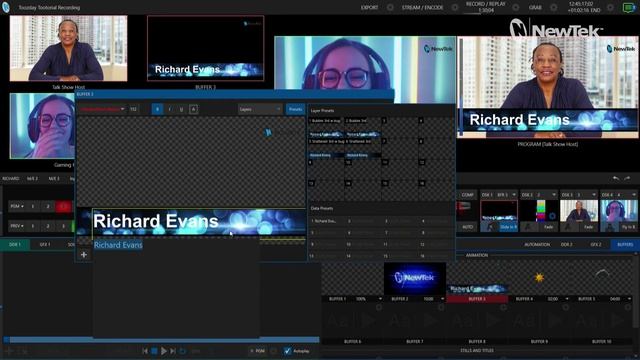
Task: Switch to the AUTOMATION tab
Action: (x=537, y=244)
